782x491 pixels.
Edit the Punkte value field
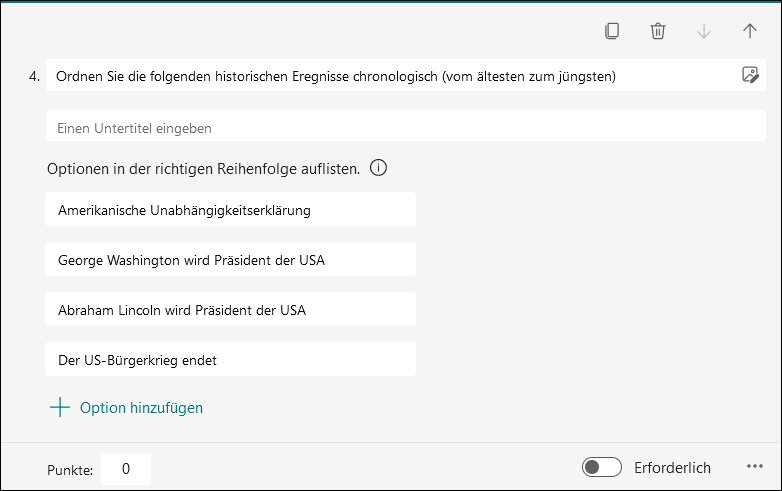(126, 469)
